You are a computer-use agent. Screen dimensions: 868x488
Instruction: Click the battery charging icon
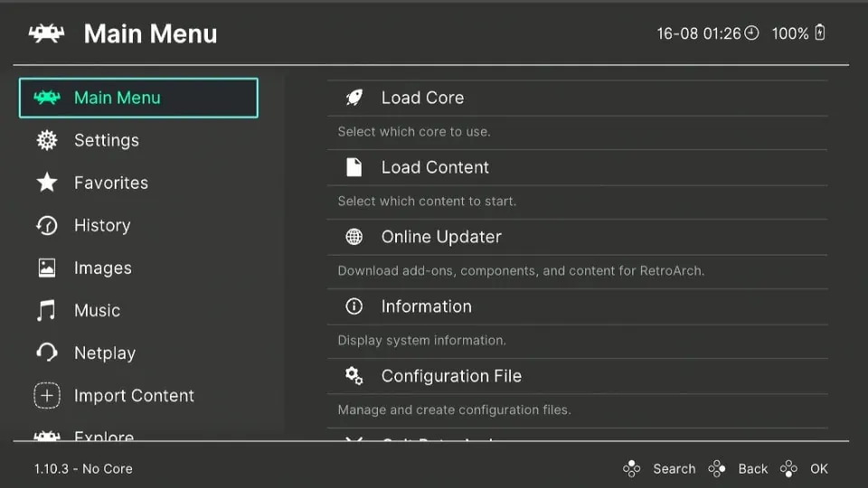coord(820,33)
